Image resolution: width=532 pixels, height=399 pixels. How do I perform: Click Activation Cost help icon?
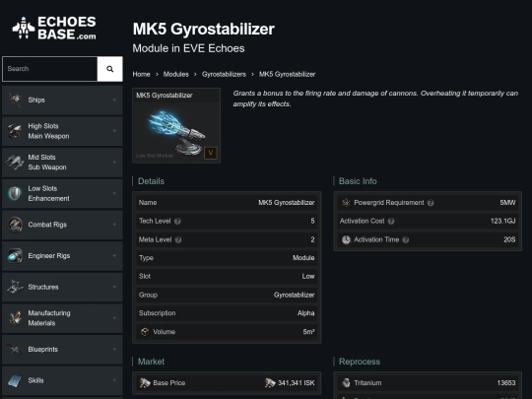tap(391, 222)
